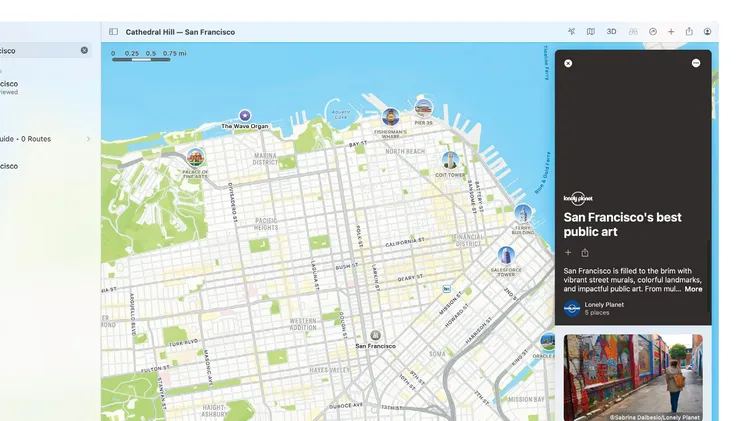750x421 pixels.
Task: Click the Hayes Valley label
Action: pyautogui.click(x=330, y=370)
